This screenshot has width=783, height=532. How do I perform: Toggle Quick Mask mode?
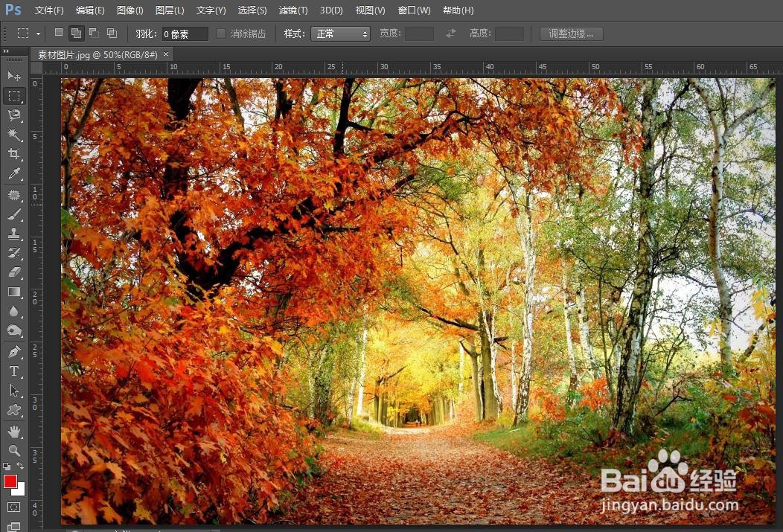[14, 507]
